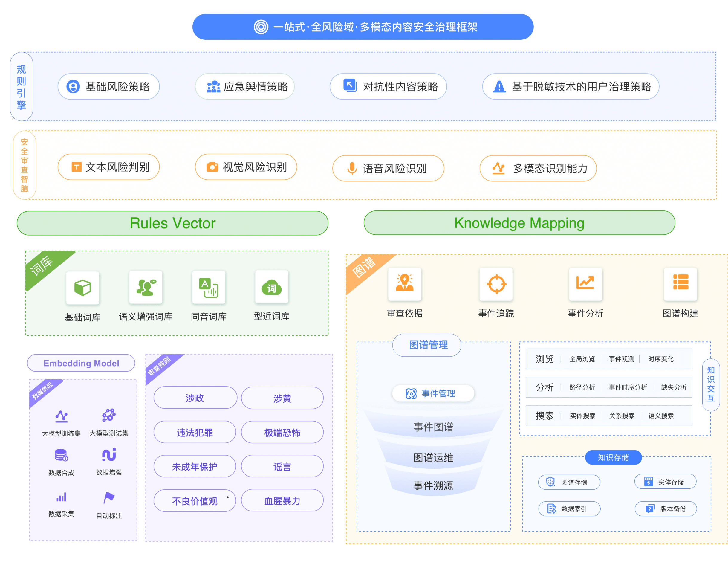Click 事件观测 in the 浏览 row
Viewport: 728px width, 565px height.
click(621, 359)
